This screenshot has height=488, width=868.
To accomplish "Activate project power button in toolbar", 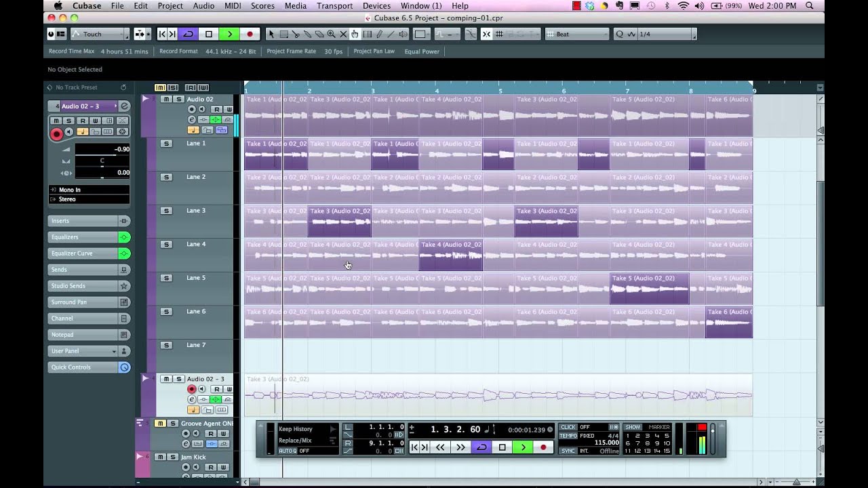I will click(51, 34).
